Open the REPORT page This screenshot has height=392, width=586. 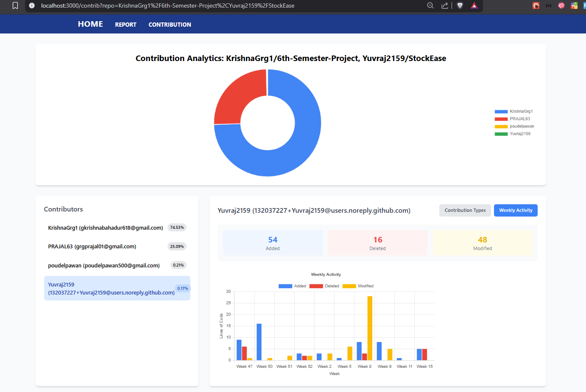pos(126,25)
